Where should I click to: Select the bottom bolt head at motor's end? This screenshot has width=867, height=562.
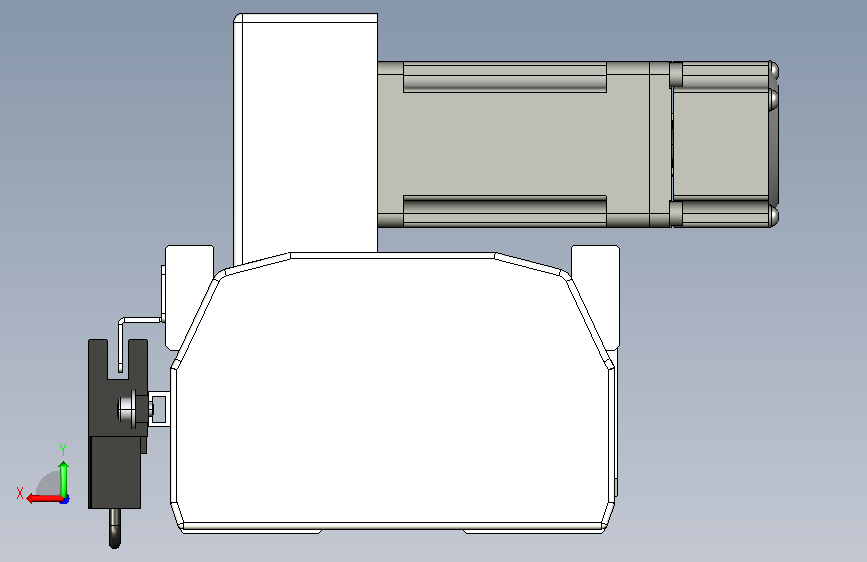(x=775, y=216)
